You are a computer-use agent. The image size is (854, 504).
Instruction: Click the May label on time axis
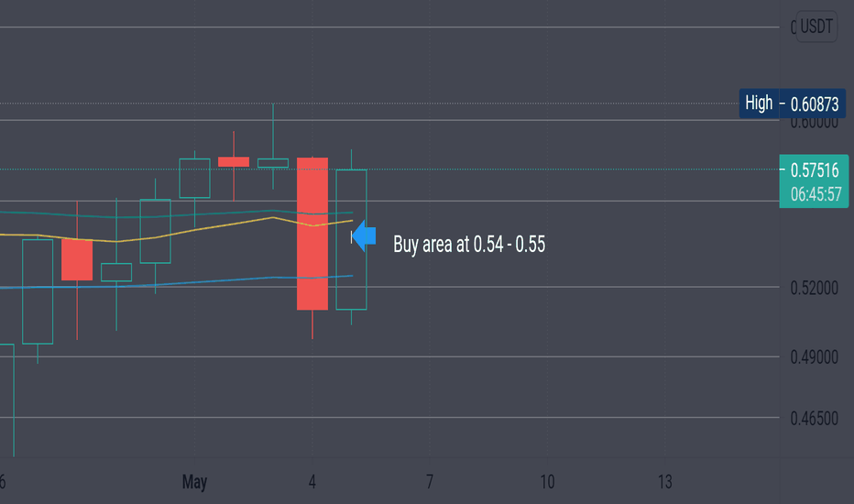click(x=194, y=482)
